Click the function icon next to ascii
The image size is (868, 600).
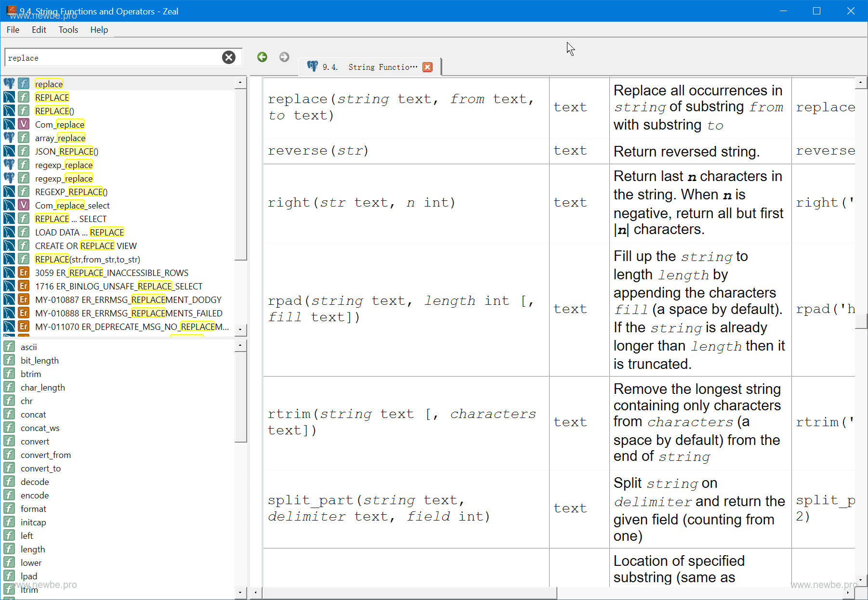point(9,347)
